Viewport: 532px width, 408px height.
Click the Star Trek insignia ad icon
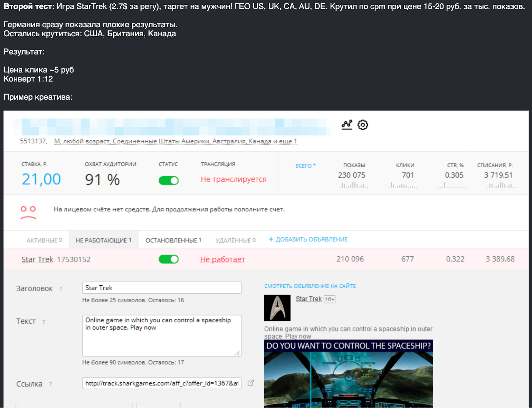(x=277, y=308)
